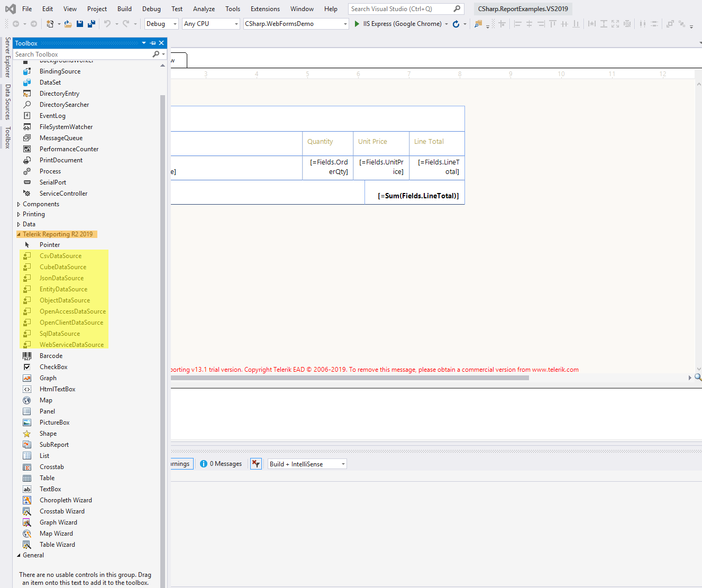Click the New Project toolbar icon
702x588 pixels.
click(50, 24)
